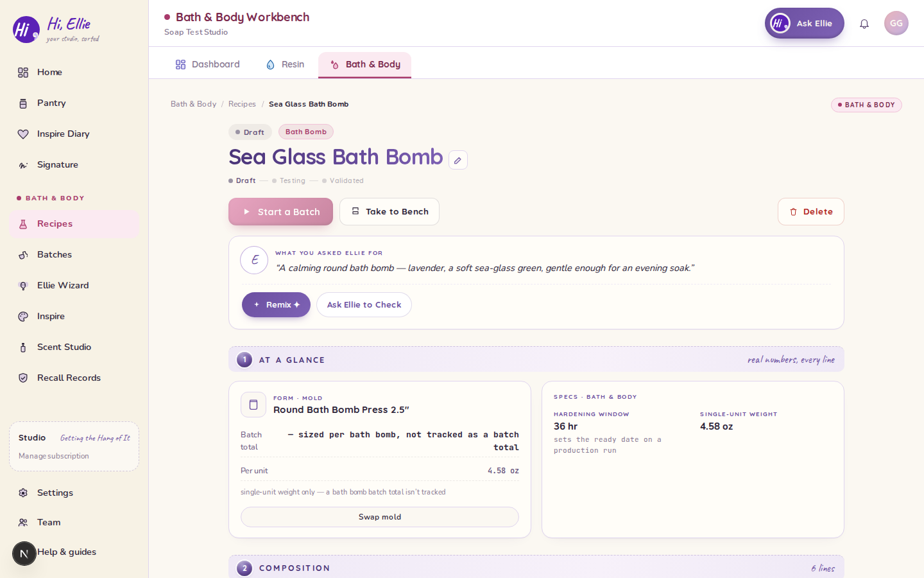Go to Recipes breadcrumb link
The image size is (924, 578).
click(242, 104)
